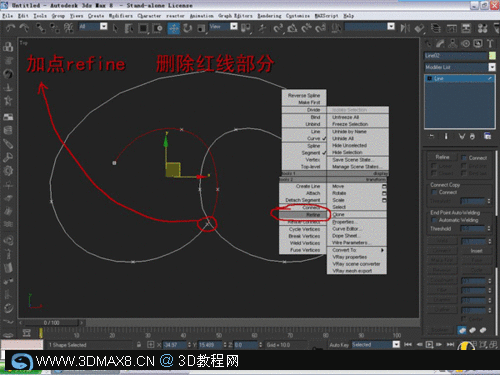Activate the Bind to Space Warp tool
The image size is (500, 375).
coord(69,28)
